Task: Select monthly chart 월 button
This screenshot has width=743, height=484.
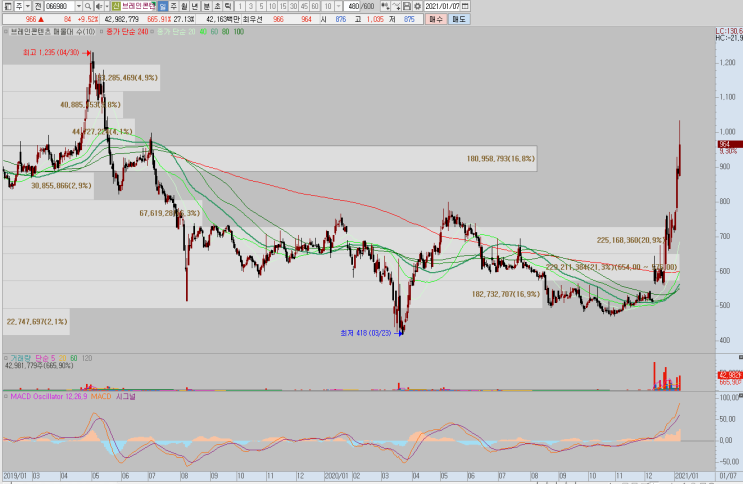Action: (184, 6)
